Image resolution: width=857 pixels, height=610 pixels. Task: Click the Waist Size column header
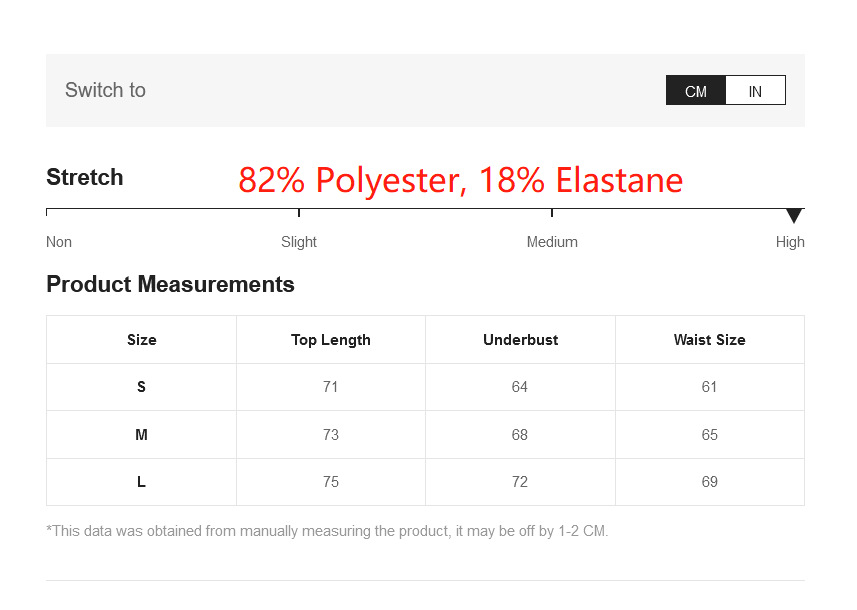[710, 340]
